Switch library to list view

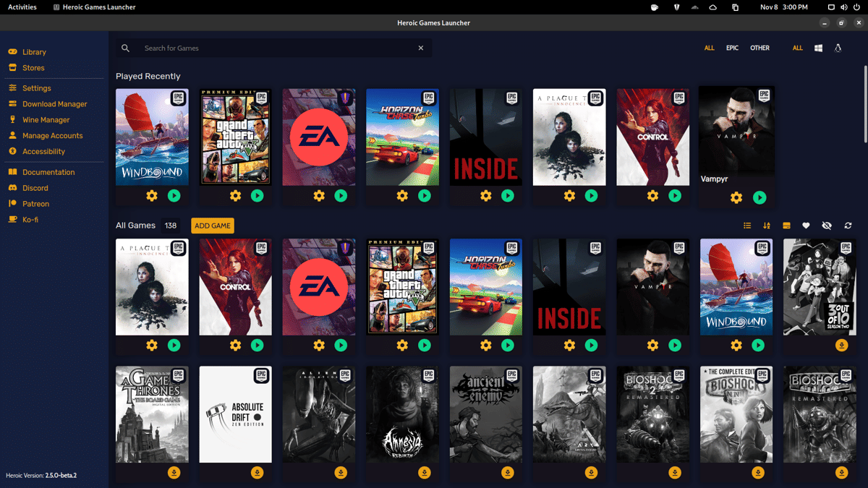pyautogui.click(x=747, y=226)
